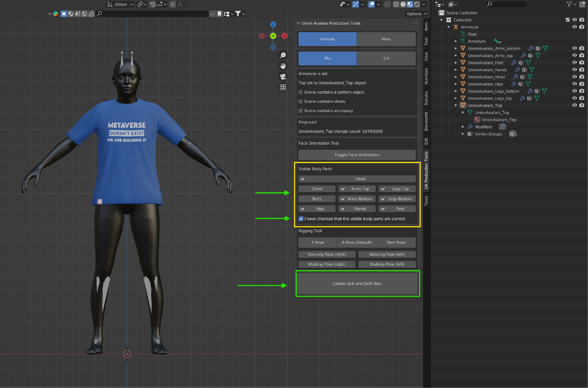Viewport: 588px width, 388px height.
Task: Click armature modifier icon beside Modifiers row
Action: (502, 127)
